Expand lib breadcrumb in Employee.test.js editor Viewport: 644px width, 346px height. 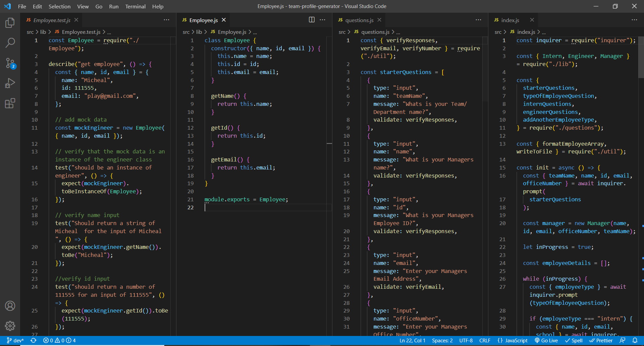[43, 32]
